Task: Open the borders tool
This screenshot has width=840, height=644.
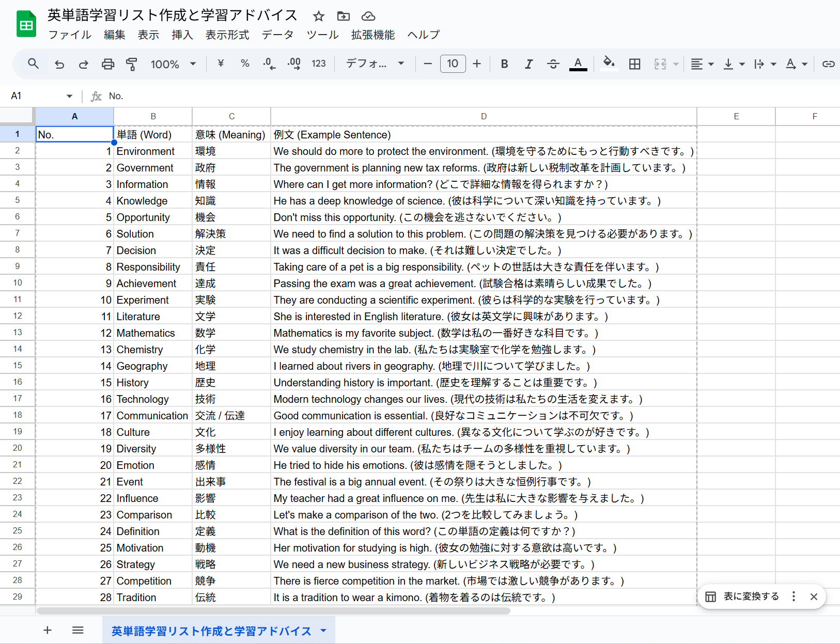Action: [x=635, y=64]
